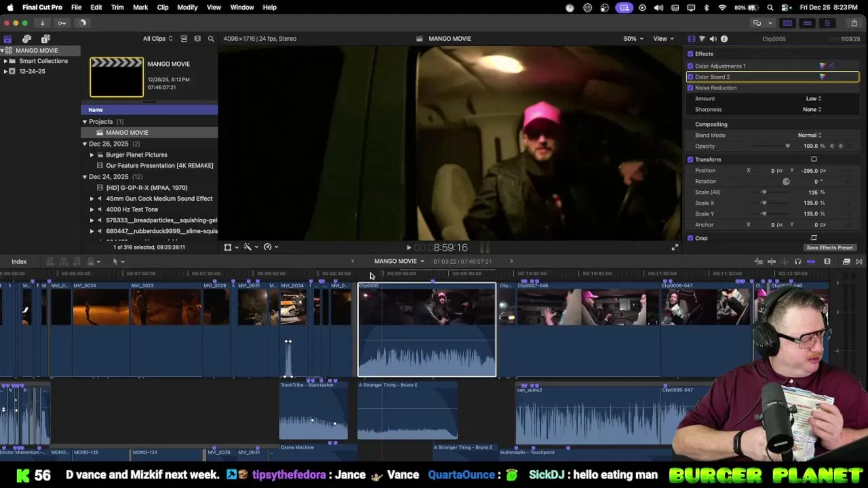Toggle the inspector pane layout button
Image resolution: width=868 pixels, height=488 pixels.
[827, 23]
